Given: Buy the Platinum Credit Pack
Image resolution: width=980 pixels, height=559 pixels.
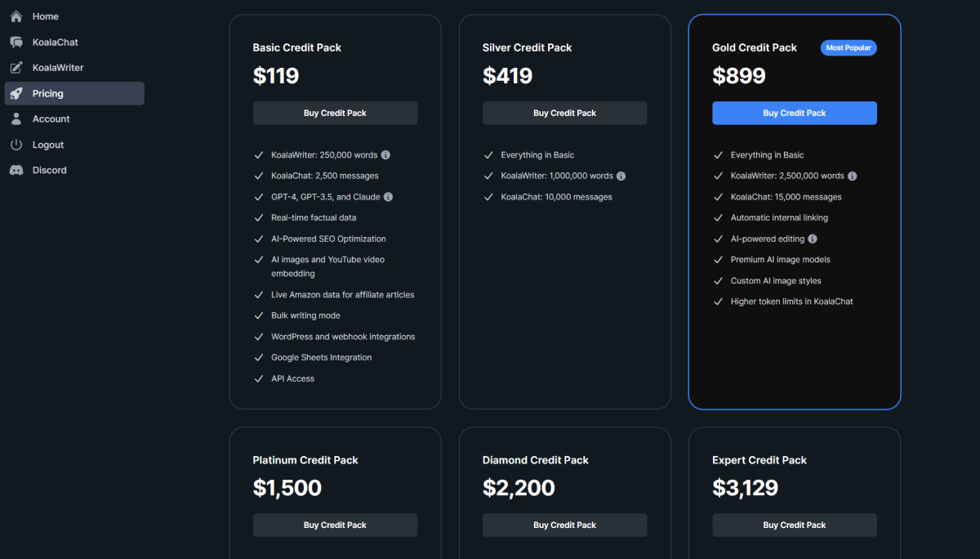Looking at the screenshot, I should pyautogui.click(x=335, y=525).
